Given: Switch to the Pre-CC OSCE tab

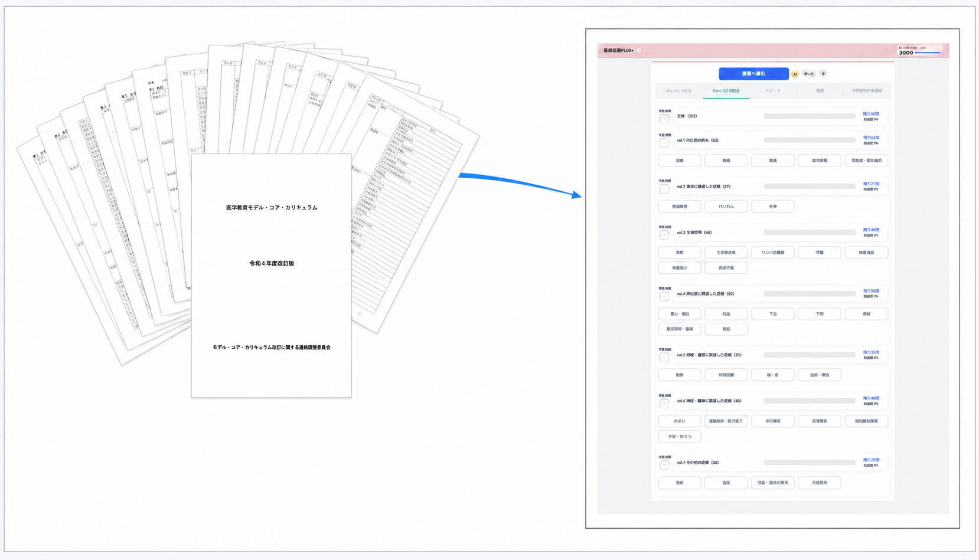Looking at the screenshot, I should tap(679, 91).
